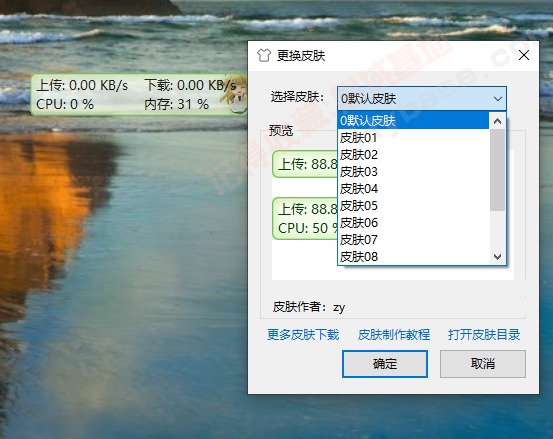553x439 pixels.
Task: Click the single-line skin preview thumbnail
Action: coord(305,164)
